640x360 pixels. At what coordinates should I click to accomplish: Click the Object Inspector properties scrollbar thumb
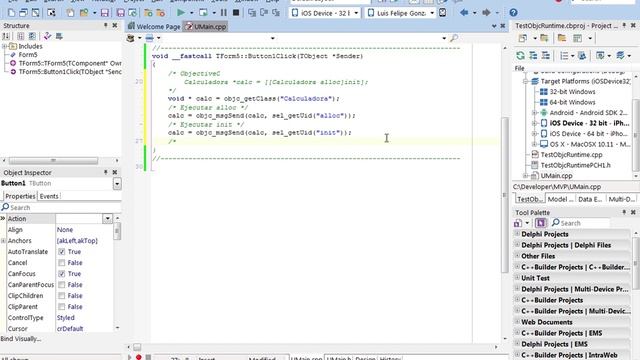point(118,231)
